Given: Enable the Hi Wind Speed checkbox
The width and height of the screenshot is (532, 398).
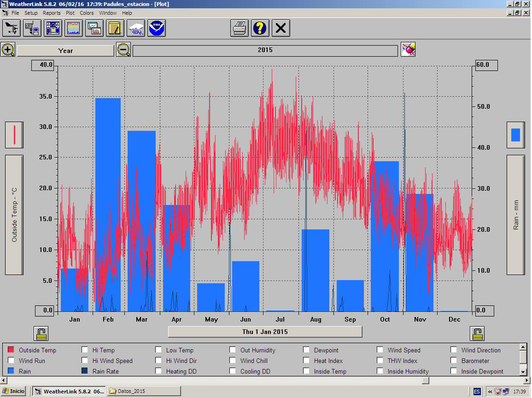Looking at the screenshot, I should [x=84, y=360].
